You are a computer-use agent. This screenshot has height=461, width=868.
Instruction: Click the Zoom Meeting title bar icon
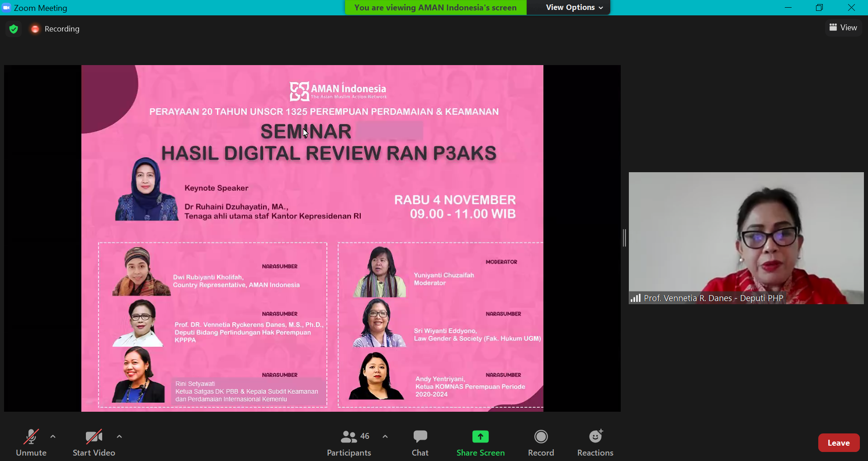[6, 8]
